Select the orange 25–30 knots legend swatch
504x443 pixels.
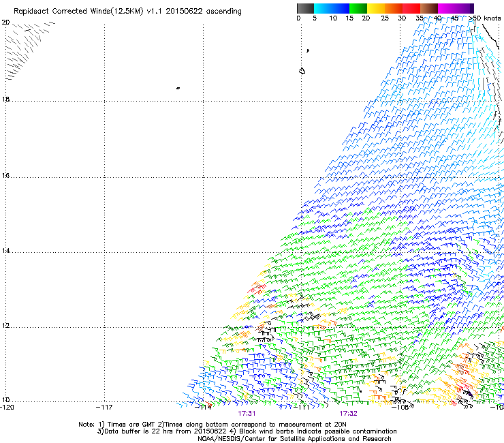[394, 8]
